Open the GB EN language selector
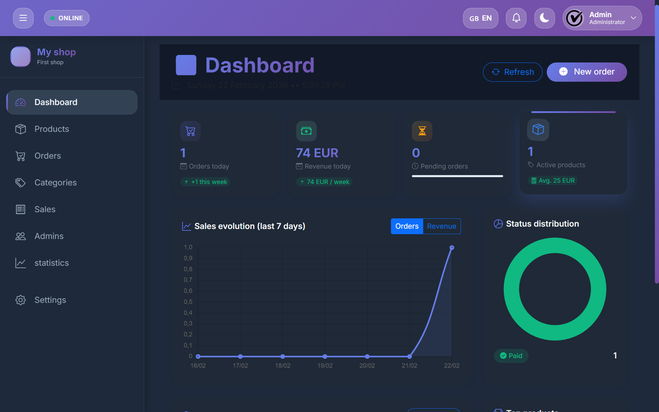The image size is (659, 412). 480,18
